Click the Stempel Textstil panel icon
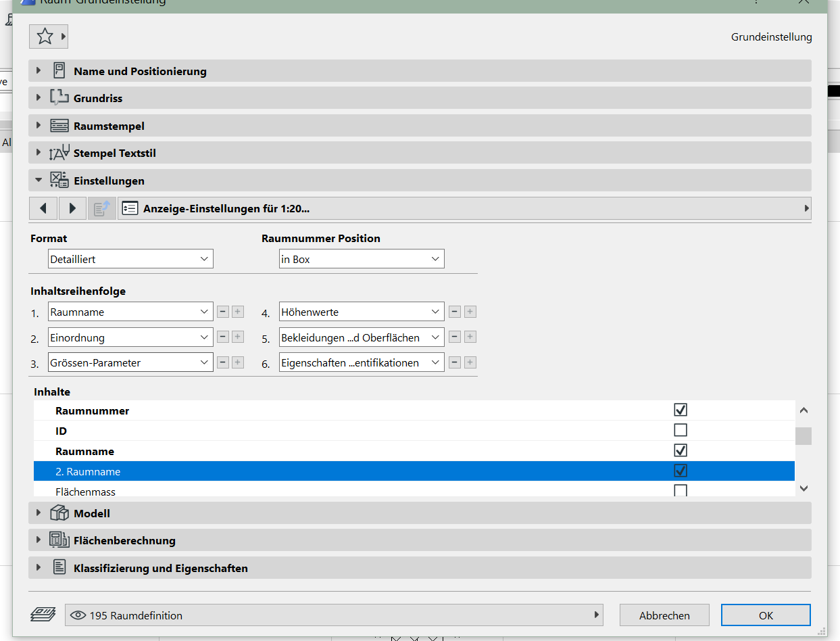 click(59, 153)
